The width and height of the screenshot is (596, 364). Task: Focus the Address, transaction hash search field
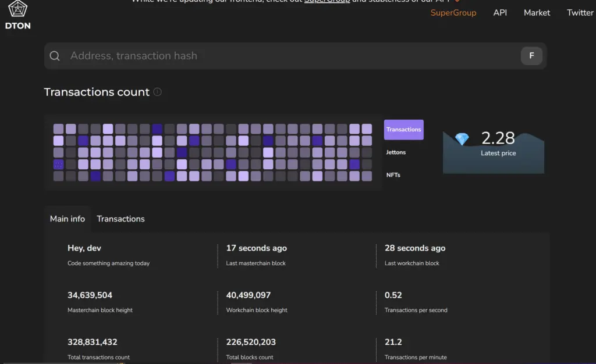295,56
